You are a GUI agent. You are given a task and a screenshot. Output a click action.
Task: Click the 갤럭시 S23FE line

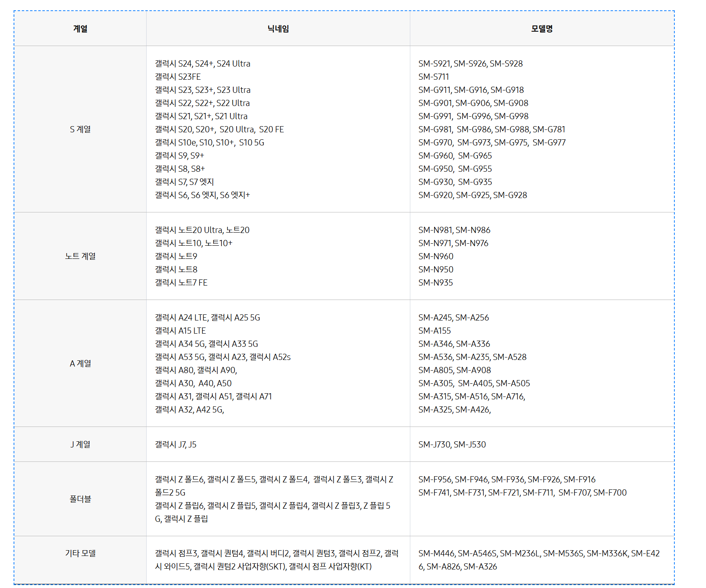click(178, 77)
